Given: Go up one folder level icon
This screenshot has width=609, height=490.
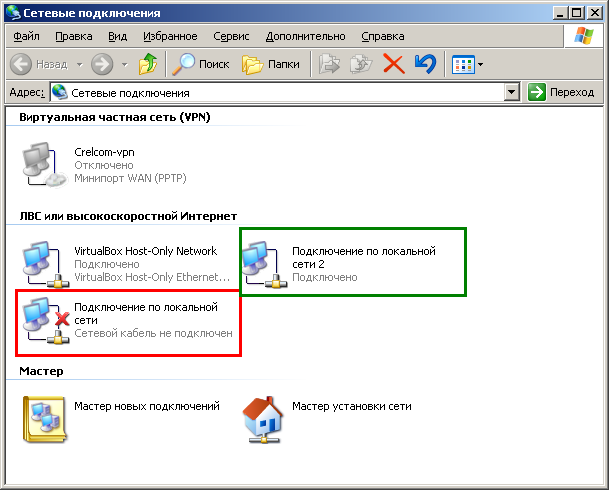Looking at the screenshot, I should pyautogui.click(x=148, y=64).
